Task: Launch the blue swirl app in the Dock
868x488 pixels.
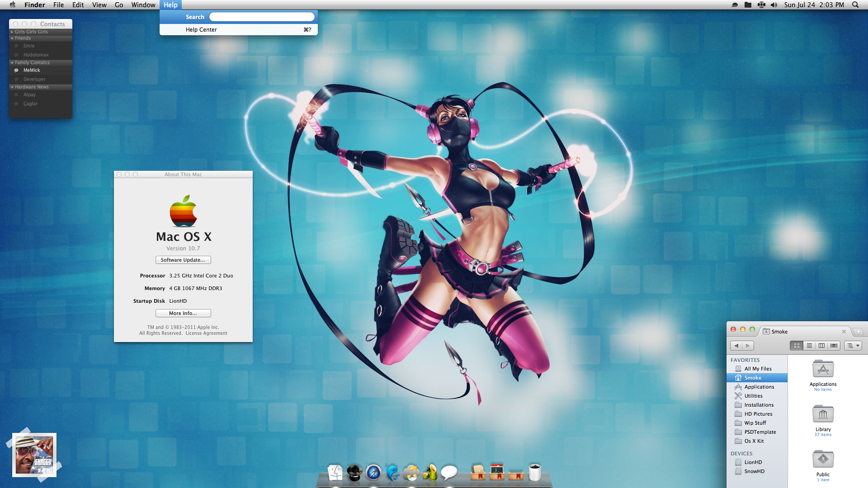Action: pos(392,473)
